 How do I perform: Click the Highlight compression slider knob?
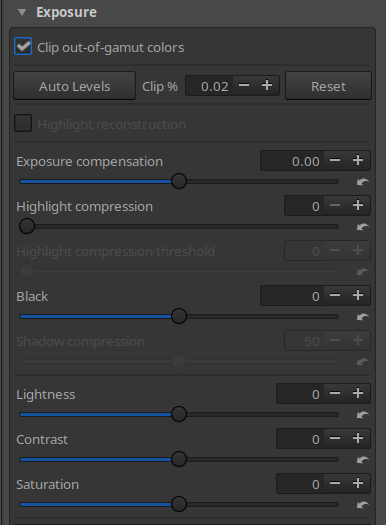tap(27, 226)
